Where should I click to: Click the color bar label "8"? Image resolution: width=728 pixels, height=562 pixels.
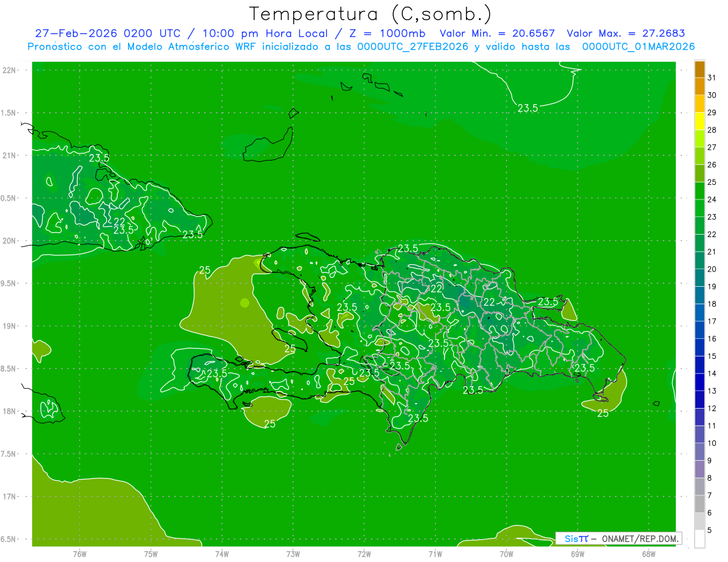click(710, 478)
